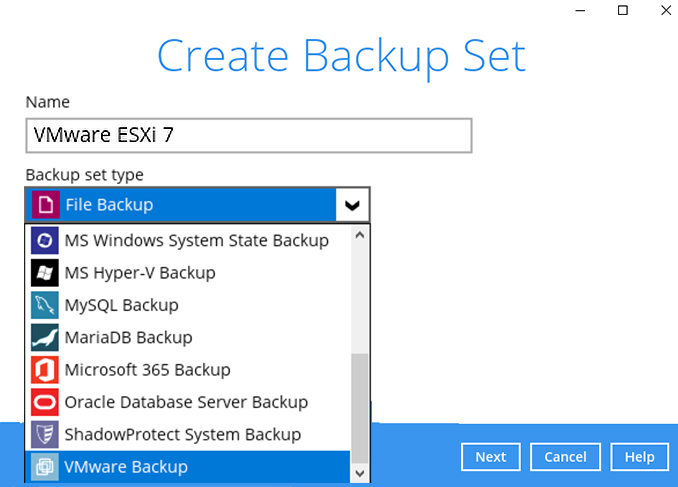Click the File Backup document icon

[x=46, y=205]
